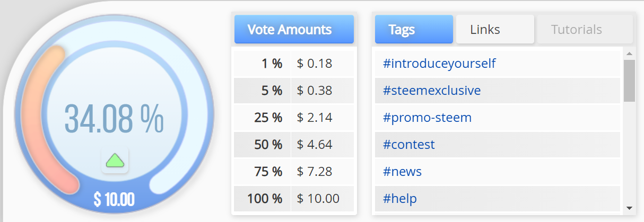This screenshot has width=644, height=222.
Task: Select the 100 % vote amount row
Action: click(294, 199)
